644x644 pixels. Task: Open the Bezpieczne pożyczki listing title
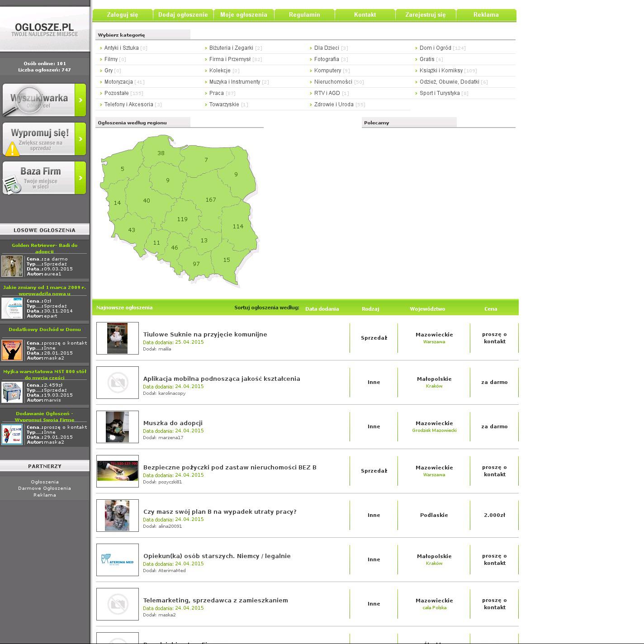click(230, 468)
